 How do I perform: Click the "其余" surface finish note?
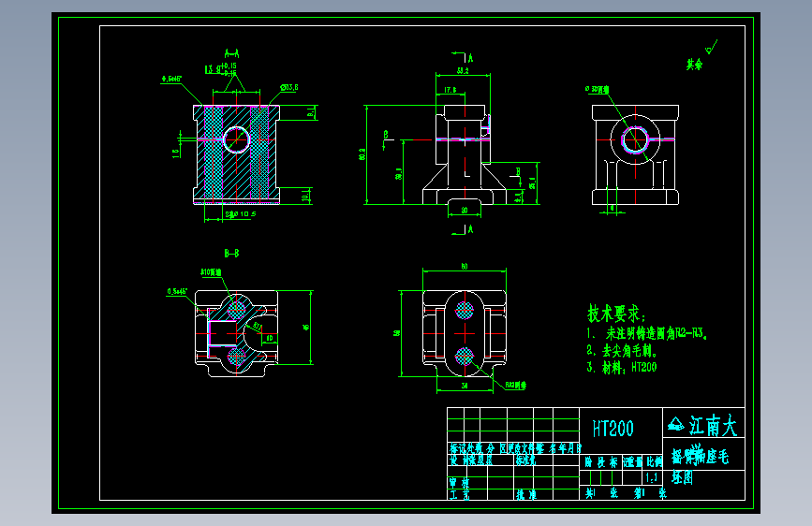click(694, 65)
